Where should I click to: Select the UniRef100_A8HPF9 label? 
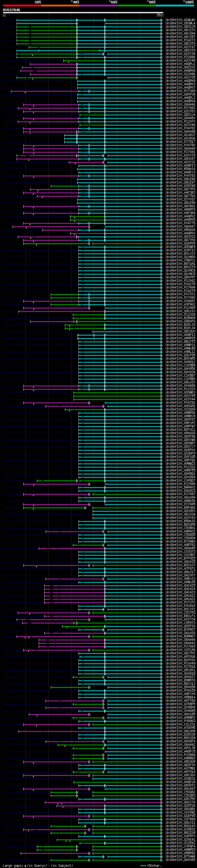[180, 210]
